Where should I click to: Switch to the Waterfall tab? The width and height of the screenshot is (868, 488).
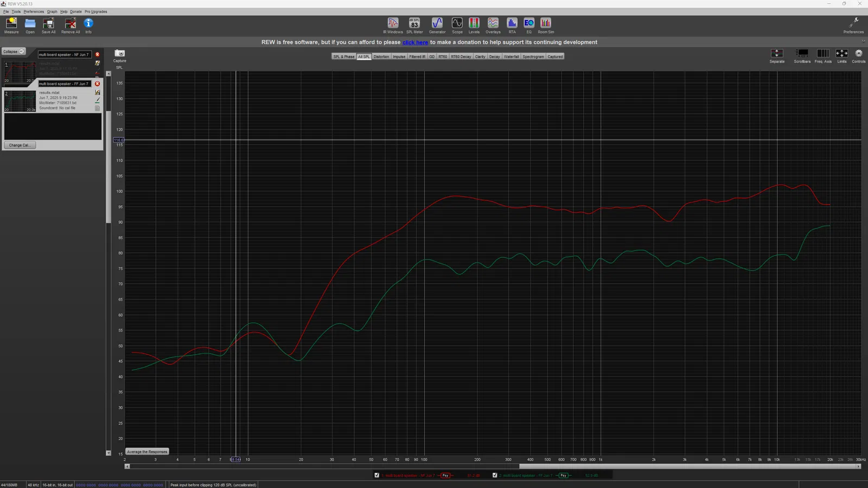click(x=512, y=56)
